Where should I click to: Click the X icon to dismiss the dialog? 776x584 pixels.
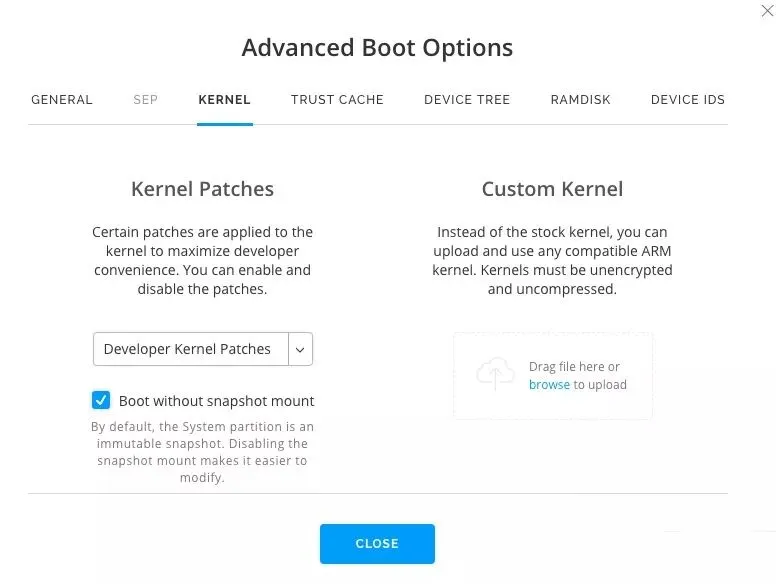tap(767, 11)
